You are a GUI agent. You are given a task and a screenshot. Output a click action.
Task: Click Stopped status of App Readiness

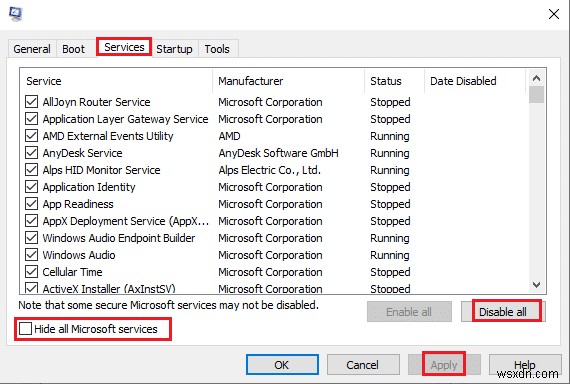pos(390,204)
